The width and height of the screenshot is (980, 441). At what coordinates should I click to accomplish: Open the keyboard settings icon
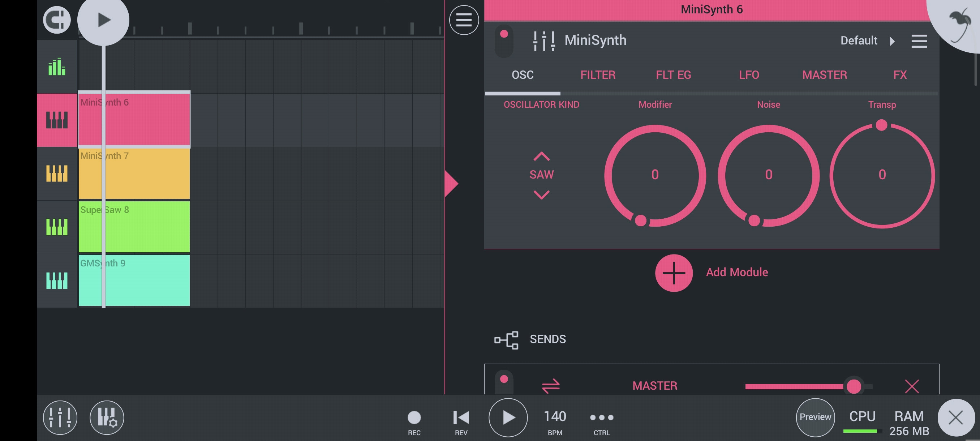(x=107, y=418)
